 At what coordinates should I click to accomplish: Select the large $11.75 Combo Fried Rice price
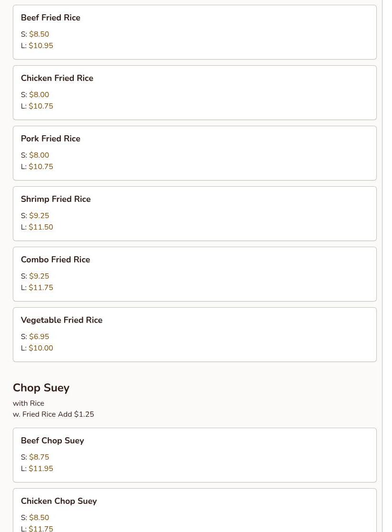coord(41,288)
